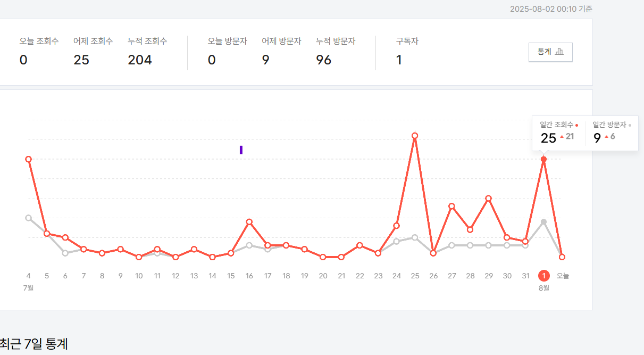Click the highlighted August 1 date circle
The image size is (644, 355).
pos(544,276)
